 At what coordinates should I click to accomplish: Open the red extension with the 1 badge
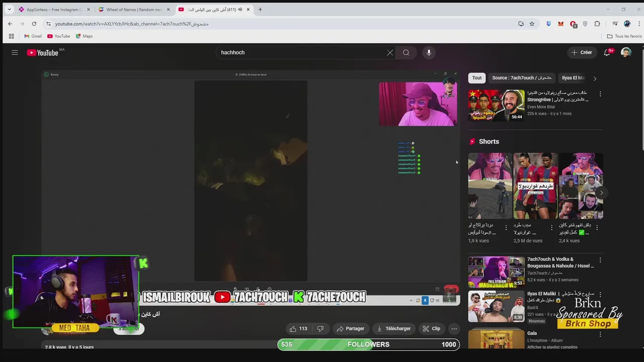tap(573, 24)
